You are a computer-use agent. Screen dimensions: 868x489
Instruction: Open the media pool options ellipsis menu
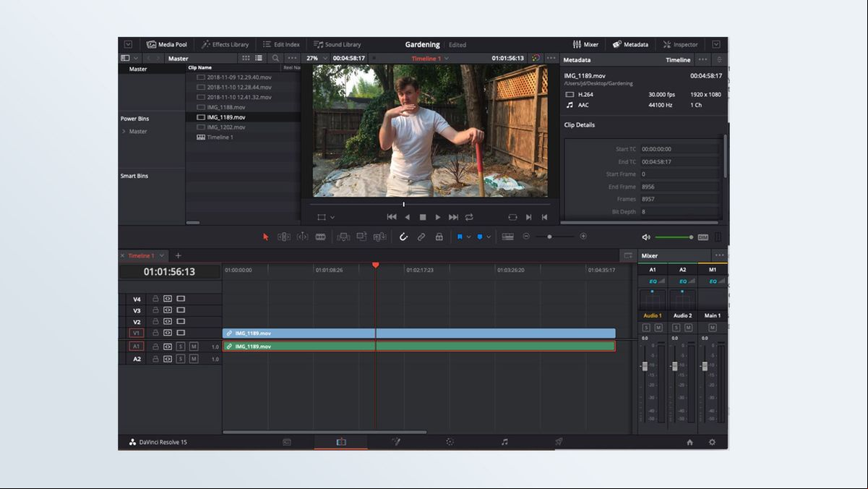click(x=292, y=59)
